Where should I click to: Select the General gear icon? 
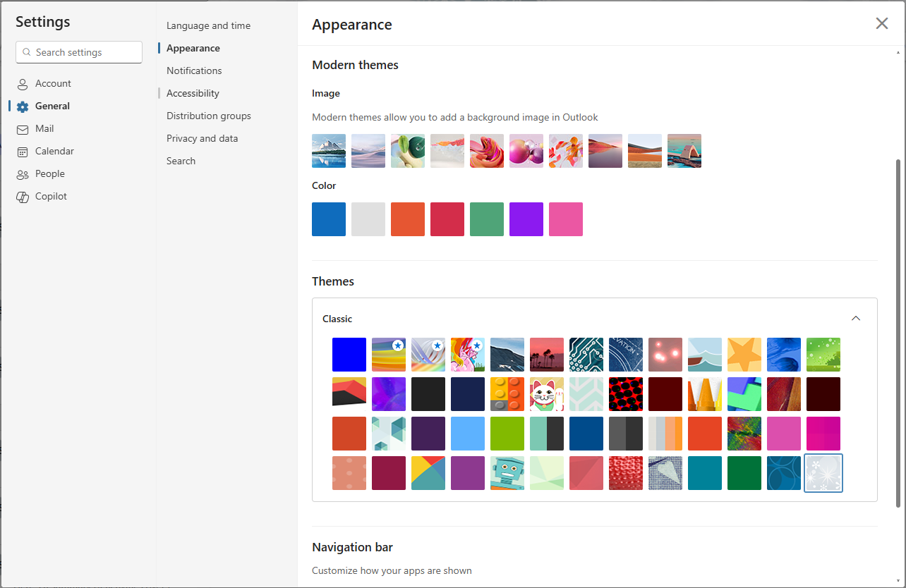click(23, 106)
